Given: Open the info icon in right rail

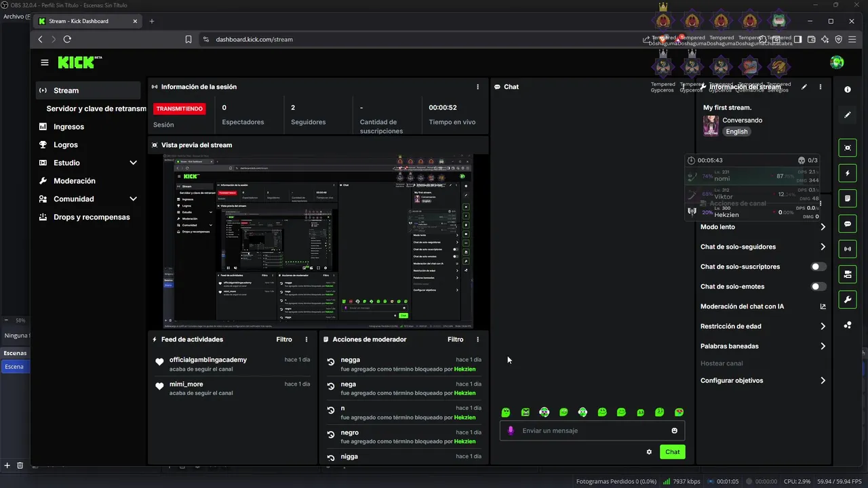Looking at the screenshot, I should click(x=848, y=89).
